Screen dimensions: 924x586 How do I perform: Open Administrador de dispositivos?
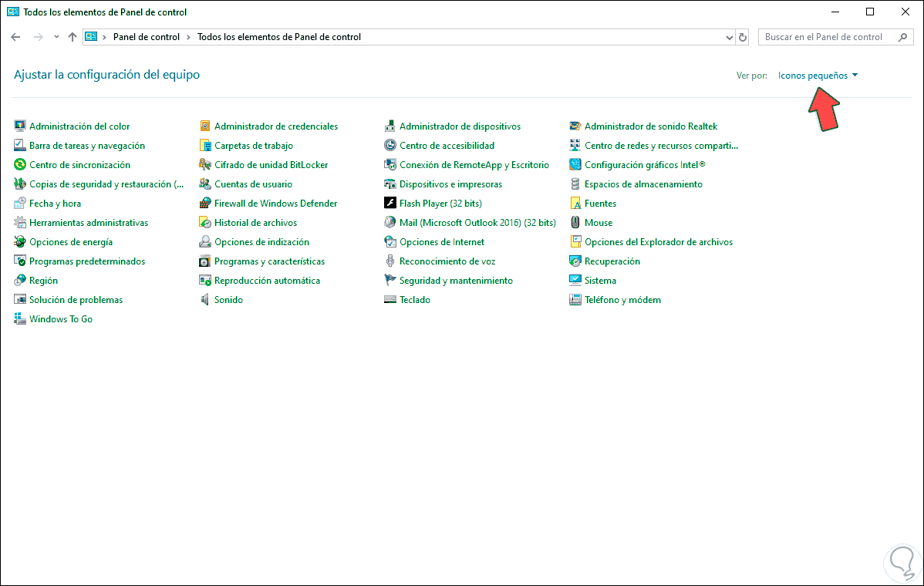pyautogui.click(x=460, y=126)
